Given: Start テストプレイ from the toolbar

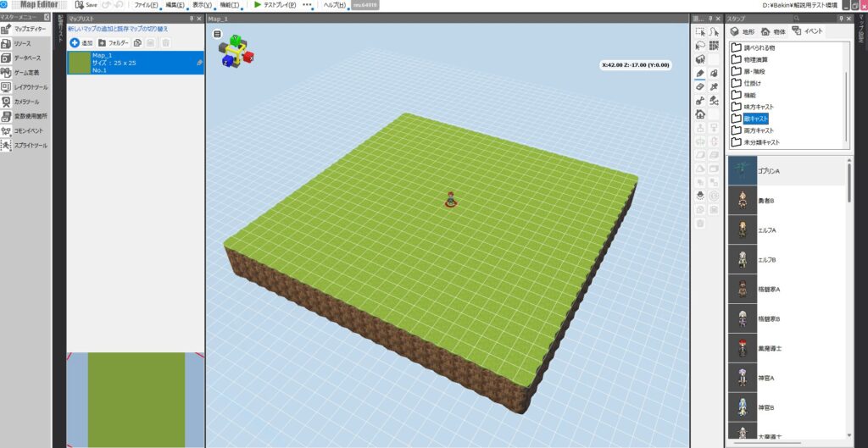Looking at the screenshot, I should click(x=275, y=5).
